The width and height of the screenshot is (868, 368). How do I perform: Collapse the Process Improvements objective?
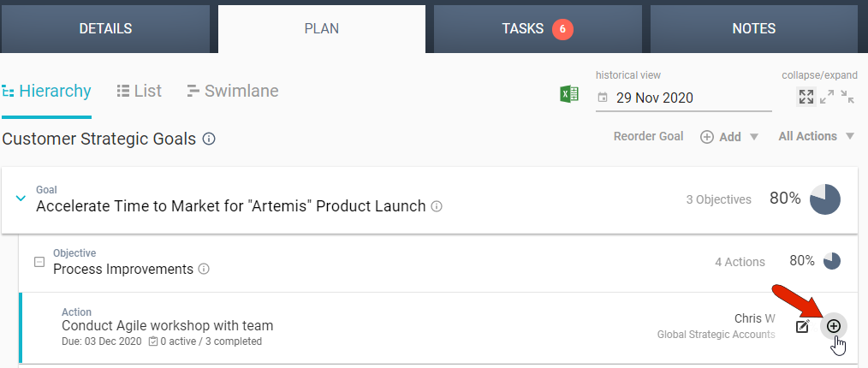pos(39,262)
